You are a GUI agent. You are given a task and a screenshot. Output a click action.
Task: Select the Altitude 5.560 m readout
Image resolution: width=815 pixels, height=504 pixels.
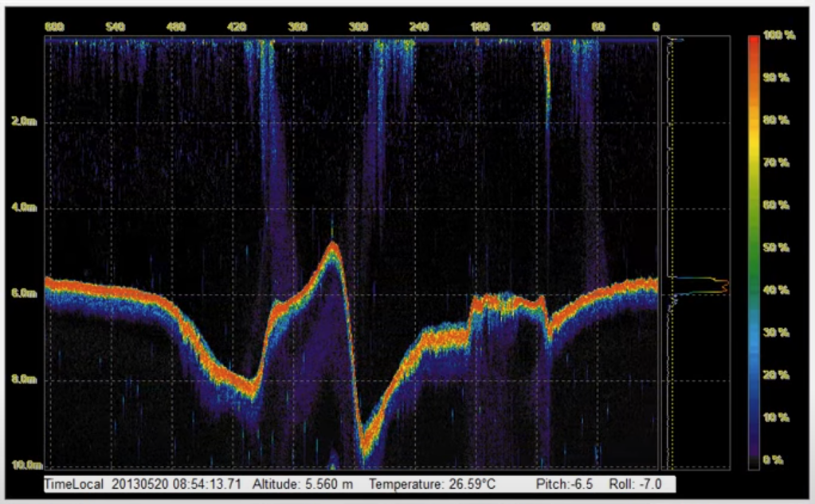[302, 483]
